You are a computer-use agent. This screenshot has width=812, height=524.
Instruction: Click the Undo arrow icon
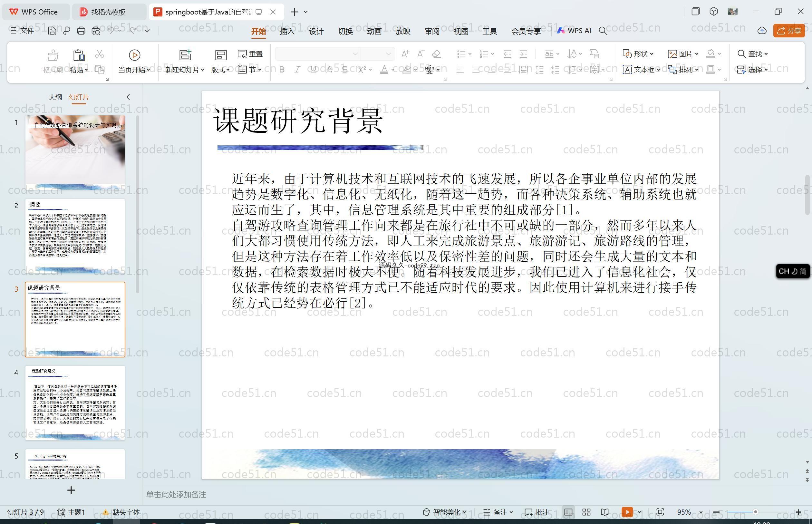[x=111, y=31]
